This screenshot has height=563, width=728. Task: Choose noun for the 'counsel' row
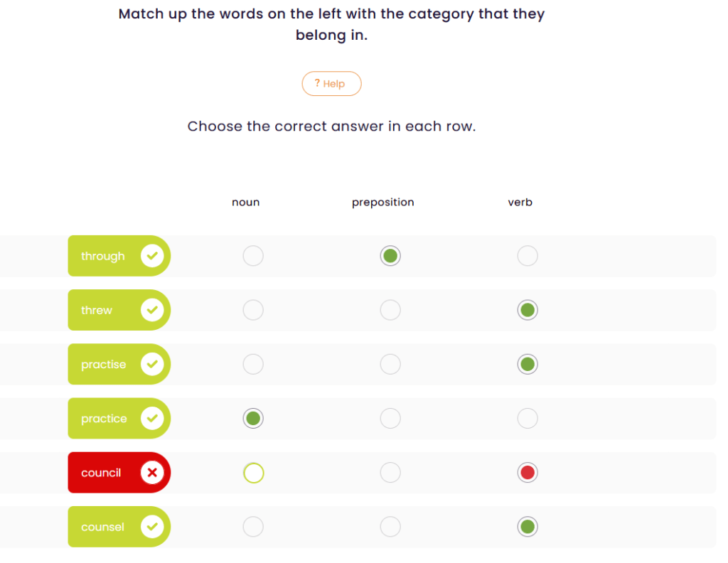point(253,527)
